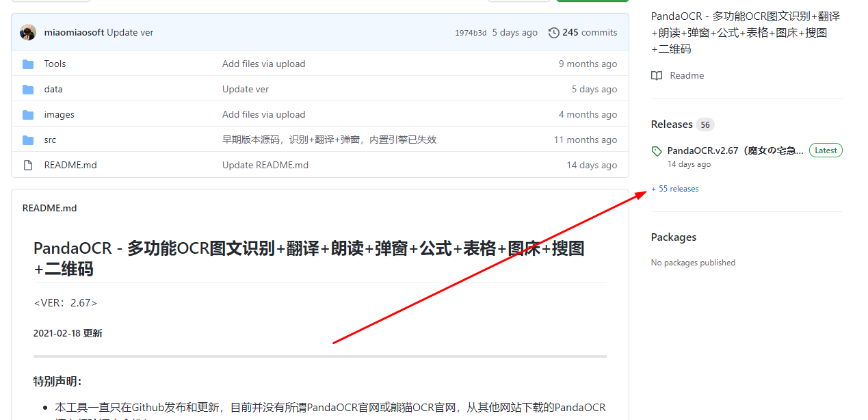Open the src row Chinese commit message

pyautogui.click(x=329, y=140)
